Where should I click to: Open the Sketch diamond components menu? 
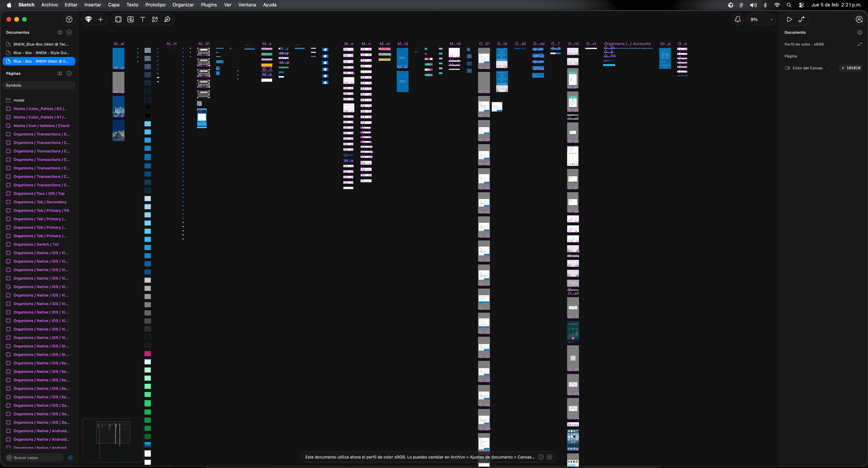[x=89, y=19]
